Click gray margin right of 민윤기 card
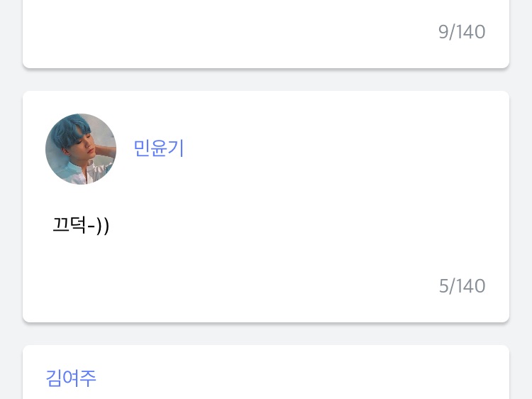 click(521, 206)
